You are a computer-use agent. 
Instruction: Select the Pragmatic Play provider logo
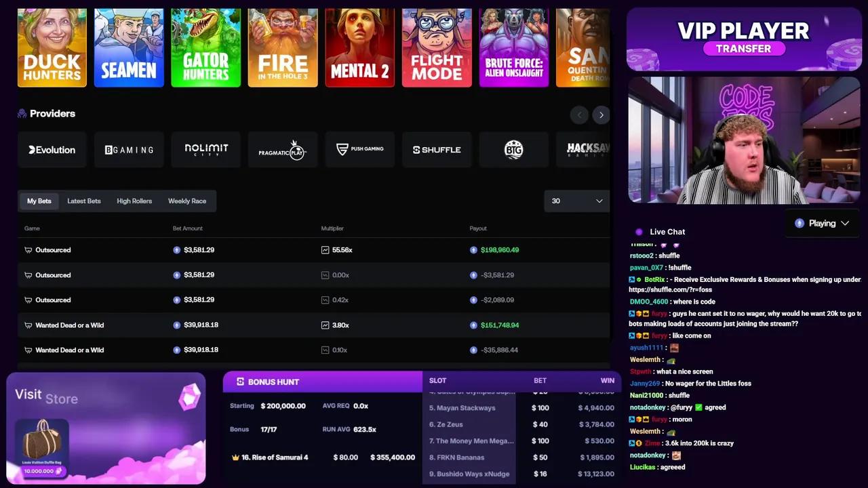tap(283, 150)
